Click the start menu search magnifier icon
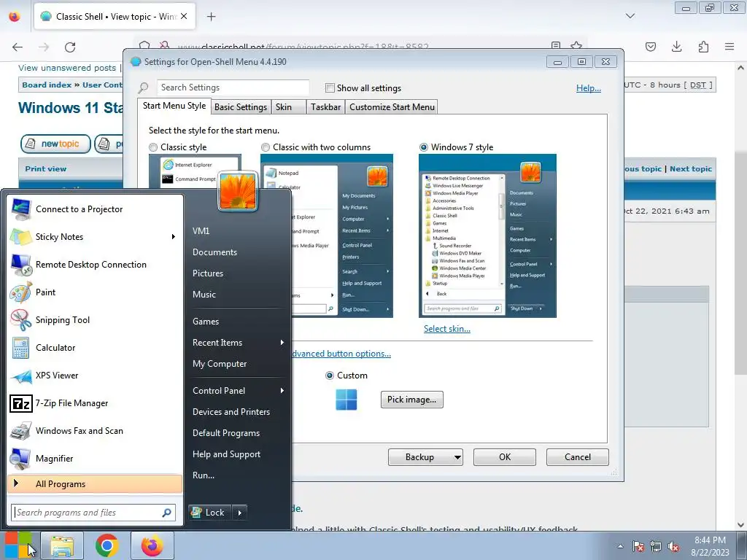The image size is (747, 560). click(x=167, y=513)
